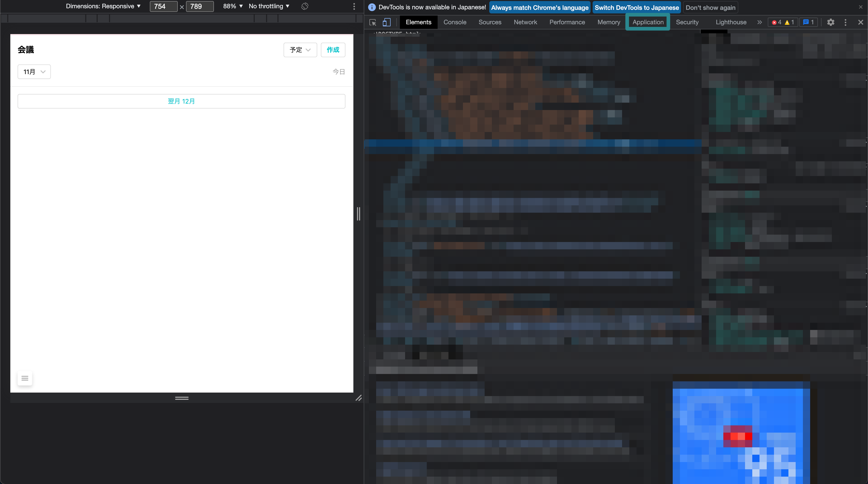
Task: Click the 翌月 12月 button
Action: tap(181, 101)
